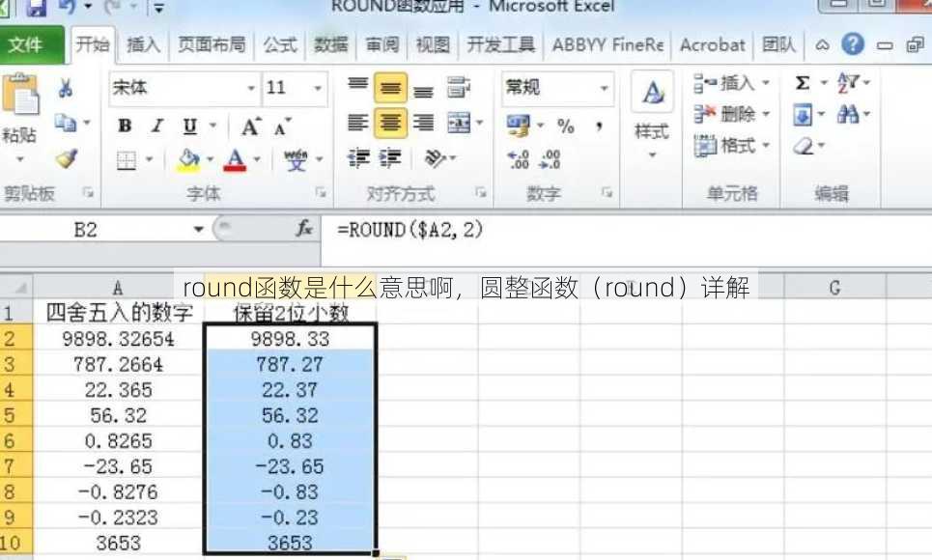Viewport: 932px width, 560px height.
Task: Align text to bottom
Action: point(424,91)
